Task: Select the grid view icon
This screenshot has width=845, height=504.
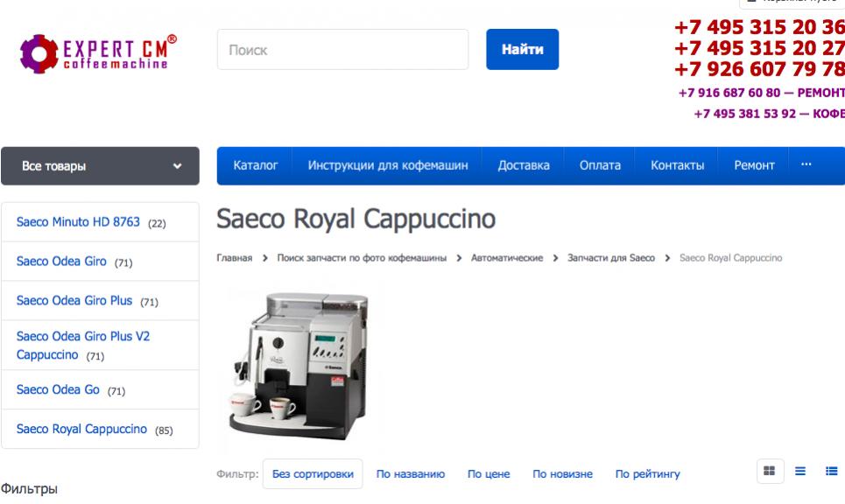Action: tap(770, 471)
